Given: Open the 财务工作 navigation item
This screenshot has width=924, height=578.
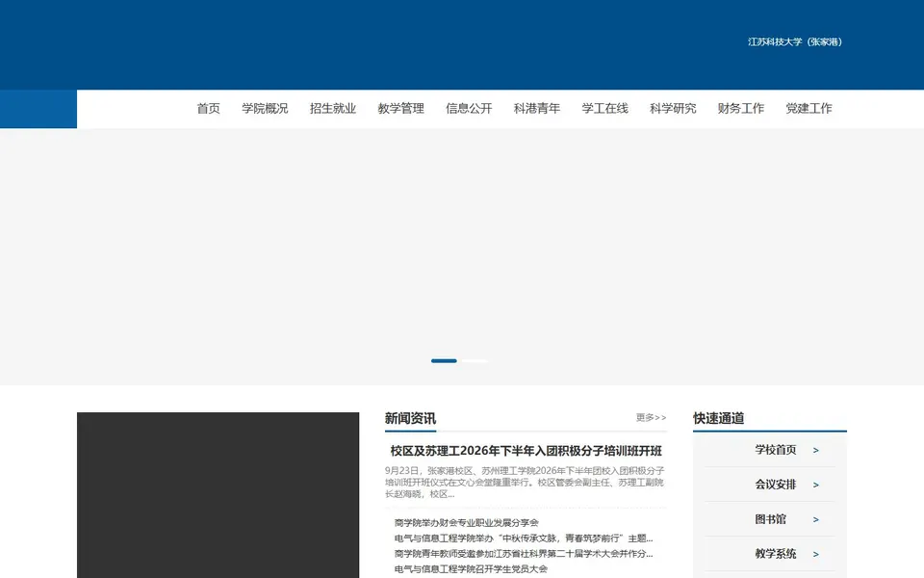Looking at the screenshot, I should click(741, 109).
